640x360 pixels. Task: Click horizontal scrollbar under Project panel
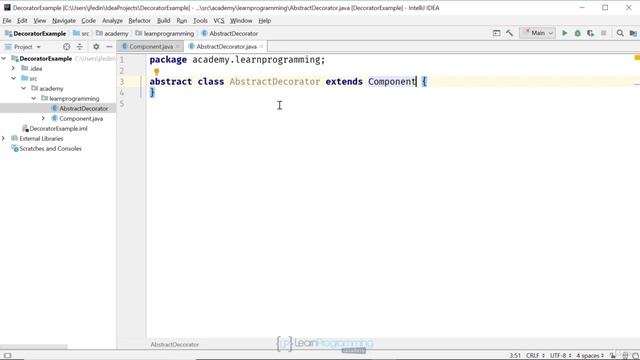(x=34, y=347)
